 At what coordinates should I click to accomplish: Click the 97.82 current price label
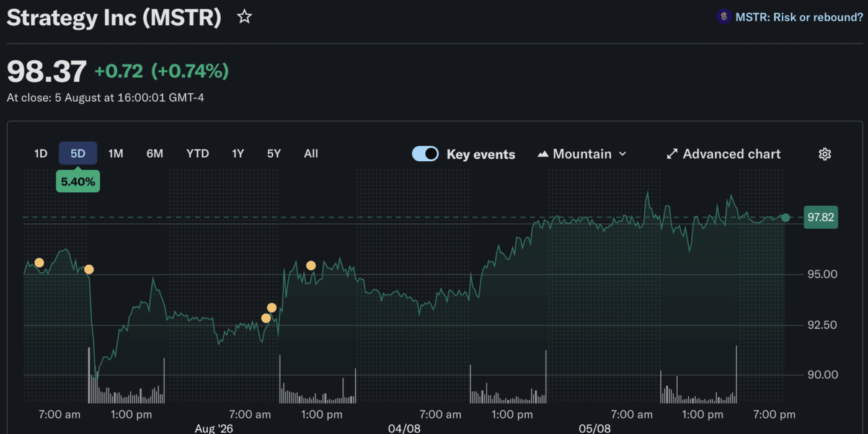click(821, 218)
